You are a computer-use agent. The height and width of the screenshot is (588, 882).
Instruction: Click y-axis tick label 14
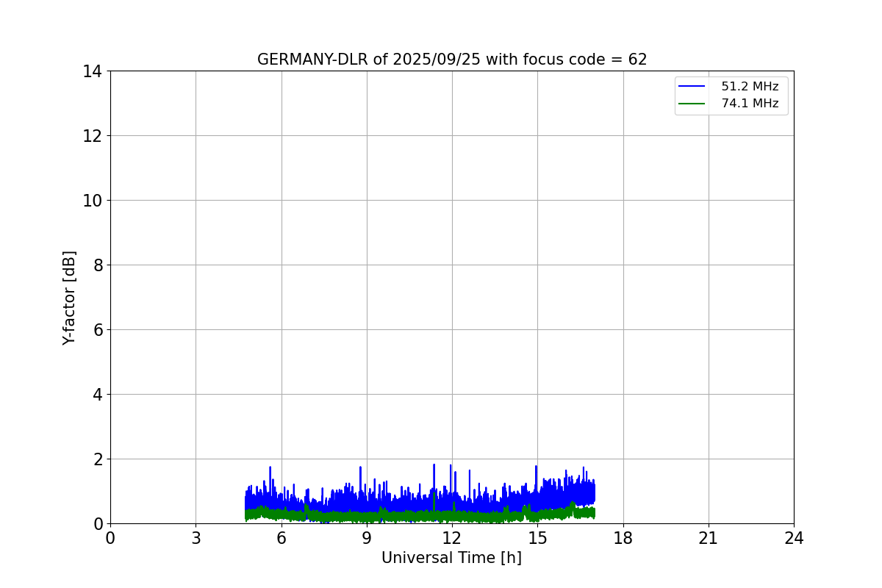point(93,71)
